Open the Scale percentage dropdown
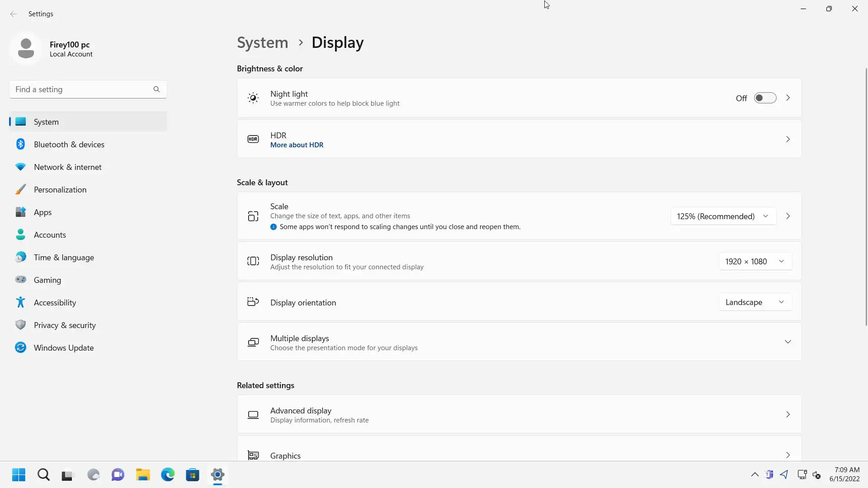 (722, 216)
